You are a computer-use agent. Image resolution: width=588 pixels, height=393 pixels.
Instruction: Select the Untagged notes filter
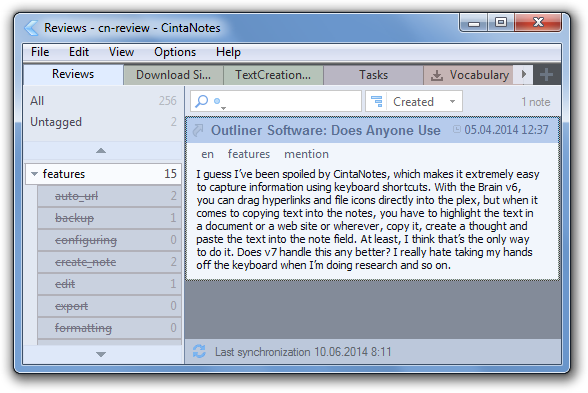pos(102,122)
